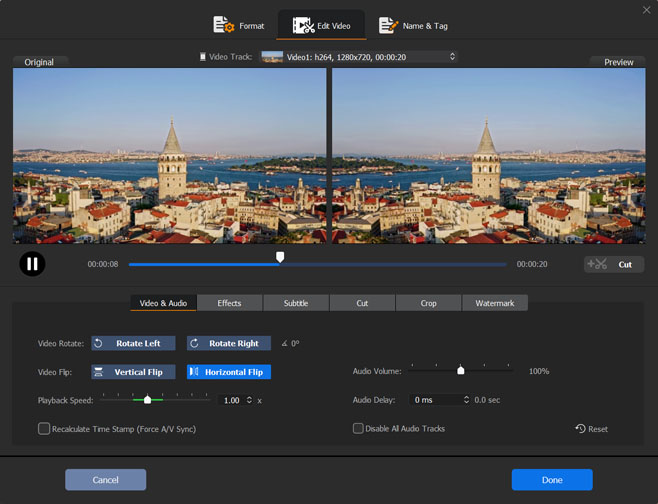Rotate the video right
The height and width of the screenshot is (504, 658).
229,343
